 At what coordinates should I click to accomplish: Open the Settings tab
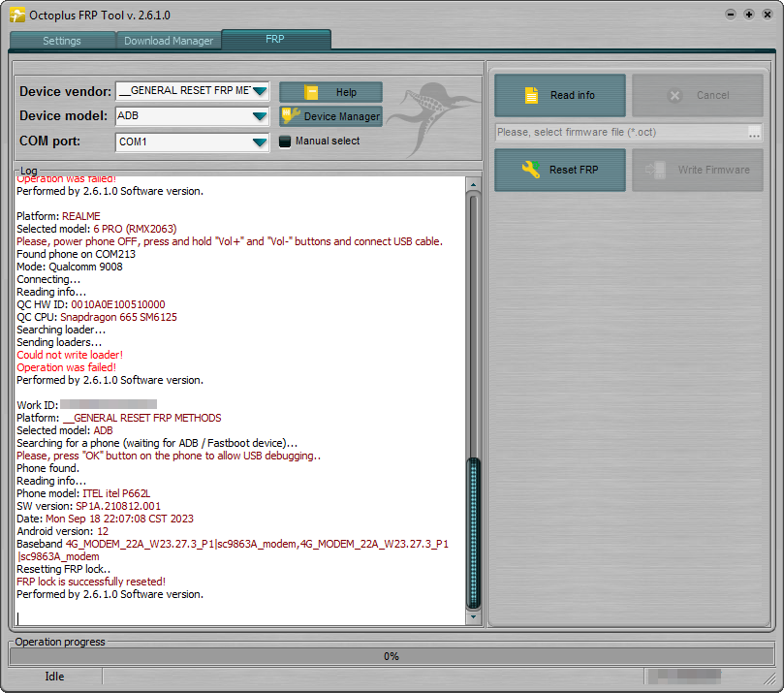click(62, 41)
